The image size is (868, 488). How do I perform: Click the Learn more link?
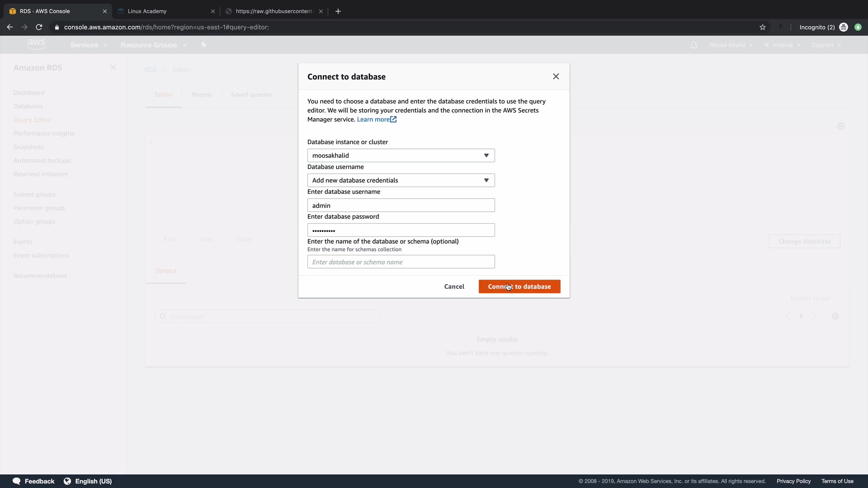373,119
